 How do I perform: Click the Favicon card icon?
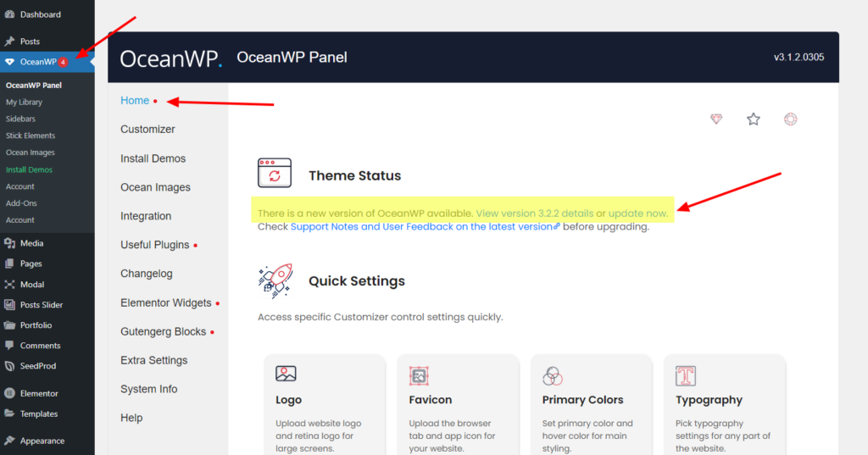point(419,376)
